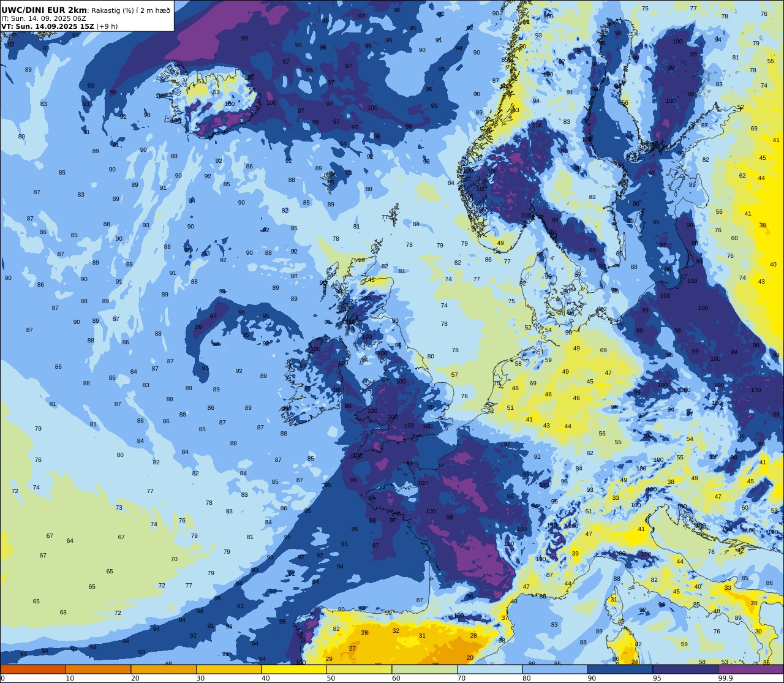Click the yellow-green 50–60 legend swatch
This screenshot has width=784, height=683.
[359, 669]
